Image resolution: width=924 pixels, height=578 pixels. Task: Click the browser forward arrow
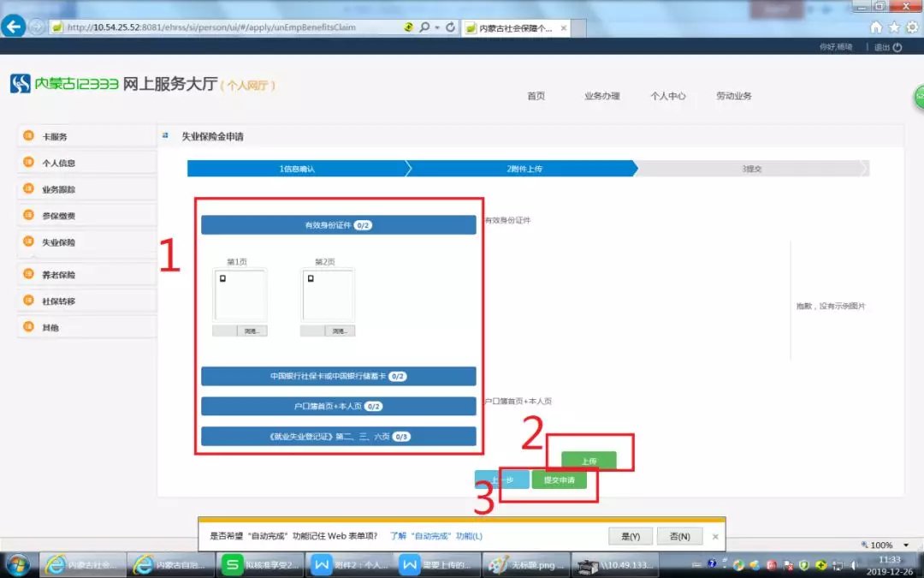click(37, 27)
